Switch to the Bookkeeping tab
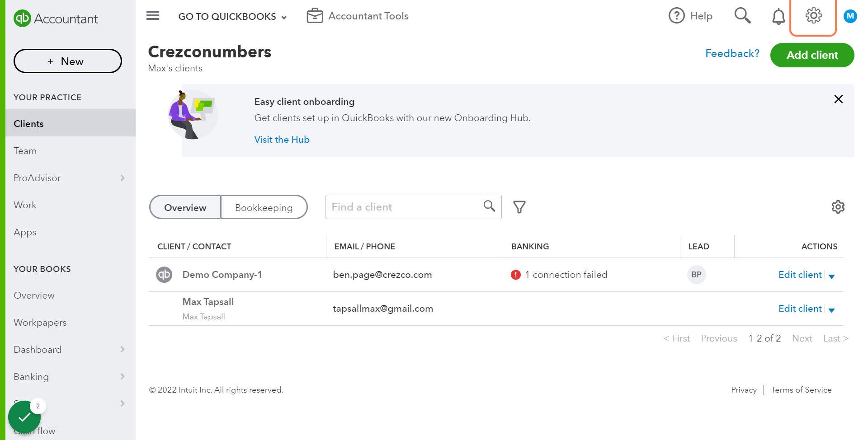The image size is (868, 440). tap(264, 207)
